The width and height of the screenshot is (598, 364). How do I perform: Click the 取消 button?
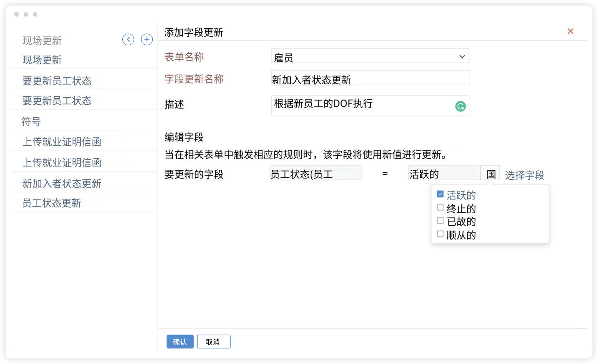(213, 341)
